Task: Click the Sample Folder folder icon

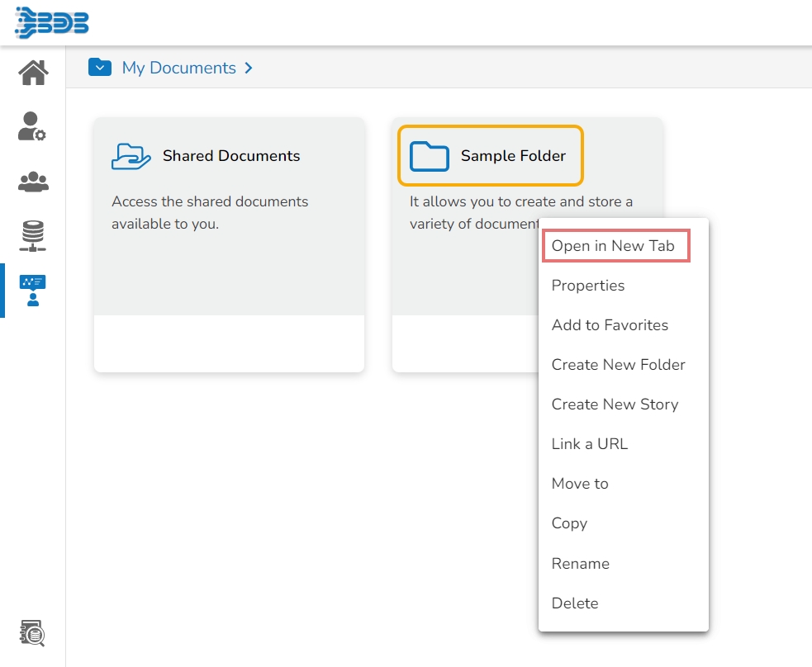Action: coord(430,156)
